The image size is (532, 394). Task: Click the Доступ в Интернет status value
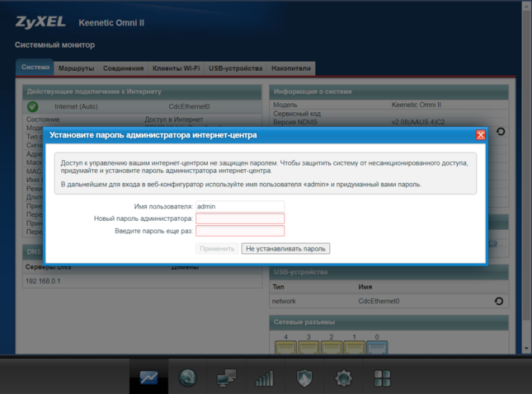pyautogui.click(x=174, y=120)
